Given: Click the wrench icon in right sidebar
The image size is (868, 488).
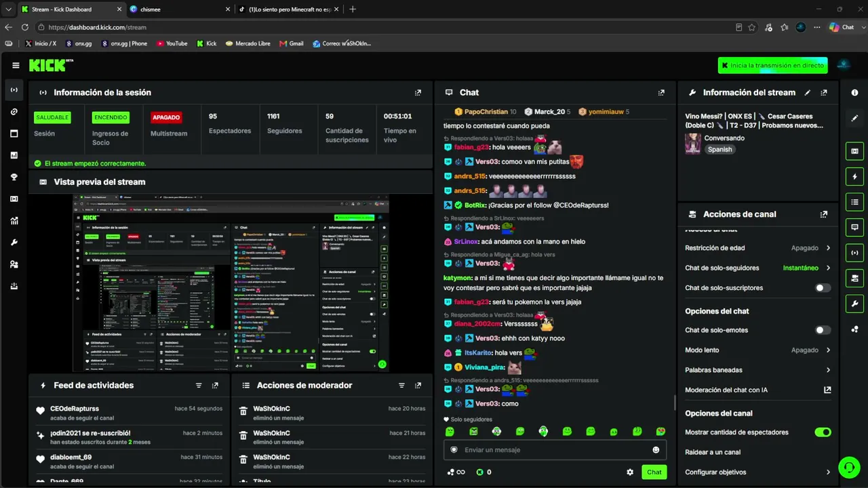Looking at the screenshot, I should coord(854,304).
